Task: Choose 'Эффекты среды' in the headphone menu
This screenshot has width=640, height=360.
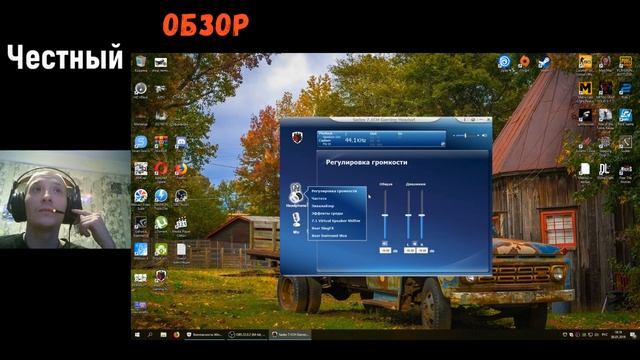Action: tap(327, 213)
